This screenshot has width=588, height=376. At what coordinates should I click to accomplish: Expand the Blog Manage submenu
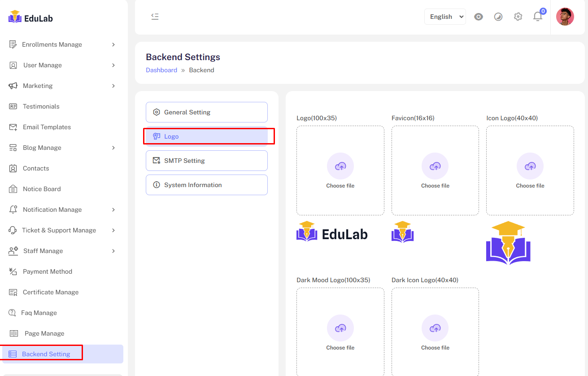113,148
